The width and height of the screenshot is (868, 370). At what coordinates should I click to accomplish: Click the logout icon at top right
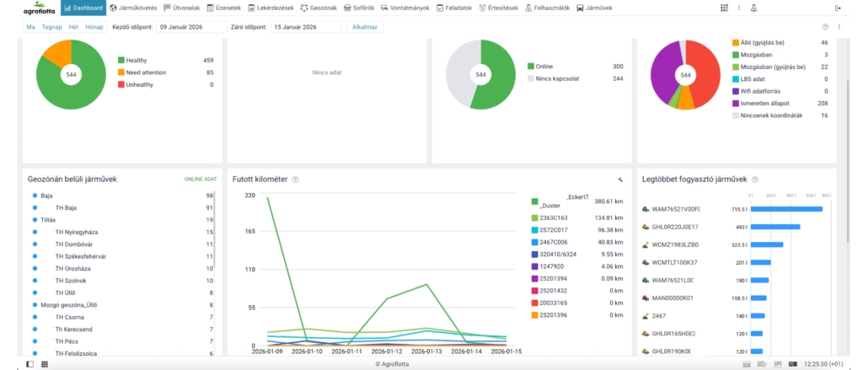(x=837, y=8)
